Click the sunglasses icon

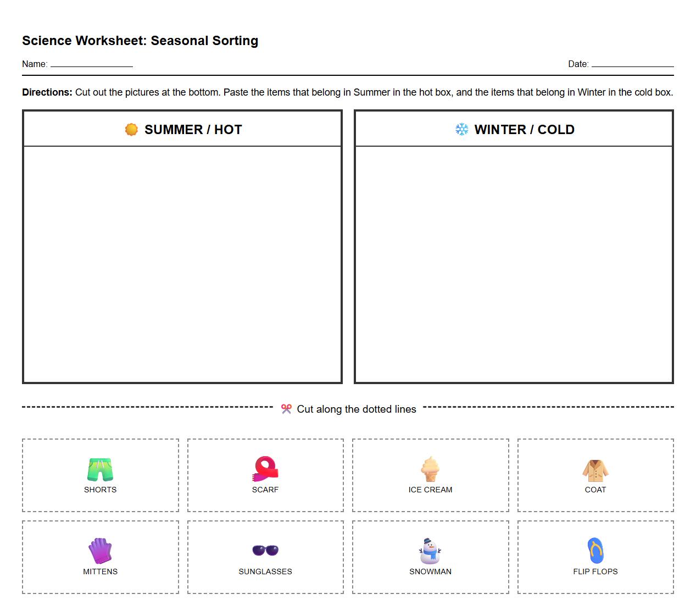[265, 550]
